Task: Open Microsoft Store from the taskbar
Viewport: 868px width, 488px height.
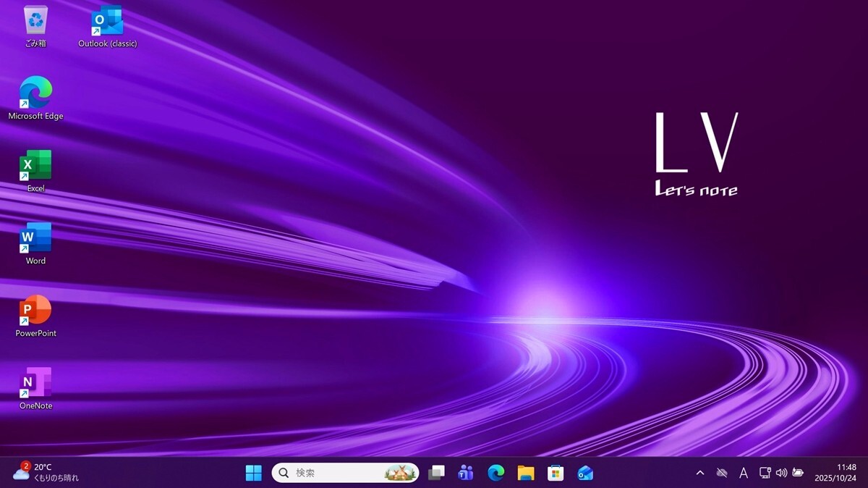Action: pyautogui.click(x=556, y=473)
